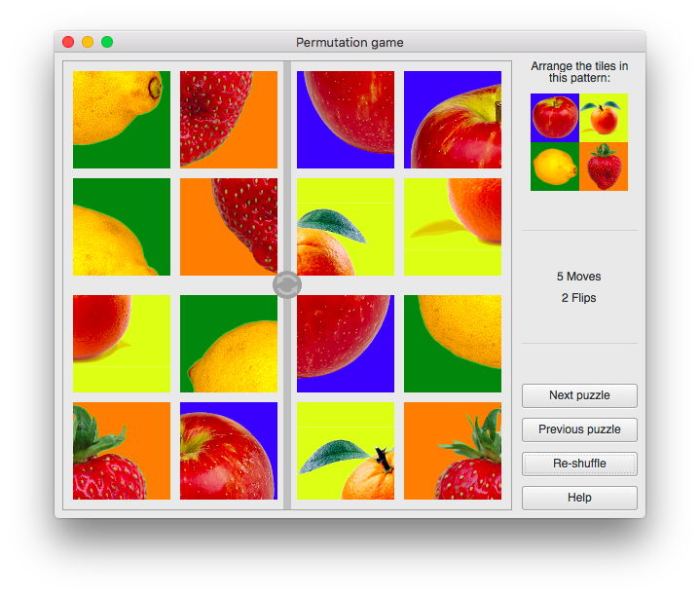Click 'Arrange the tiles in this pattern:' label
The width and height of the screenshot is (700, 596).
[579, 72]
